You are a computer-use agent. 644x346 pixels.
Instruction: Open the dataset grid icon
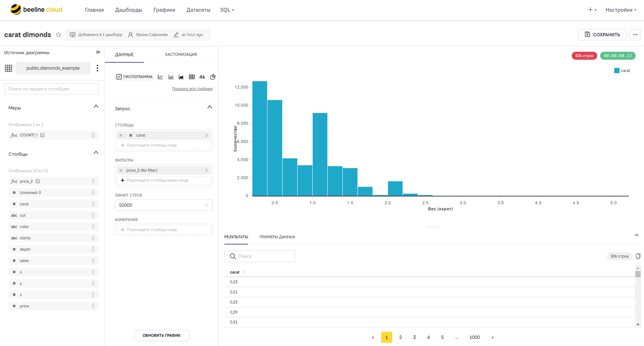(x=9, y=68)
